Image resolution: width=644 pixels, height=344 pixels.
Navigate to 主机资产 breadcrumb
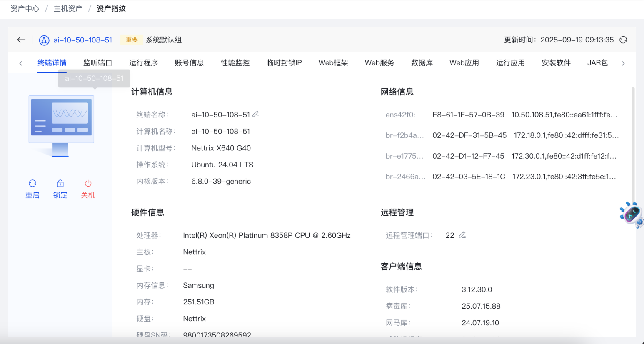point(68,9)
